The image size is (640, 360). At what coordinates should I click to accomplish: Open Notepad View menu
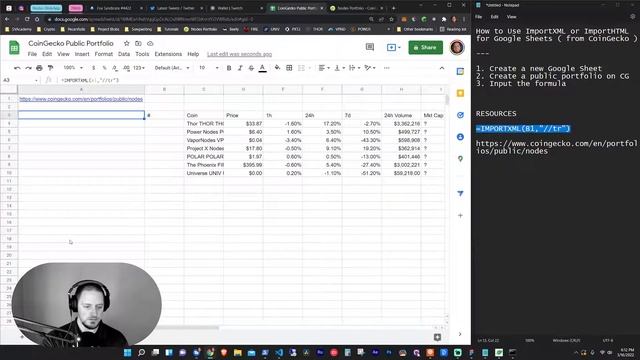pos(511,17)
